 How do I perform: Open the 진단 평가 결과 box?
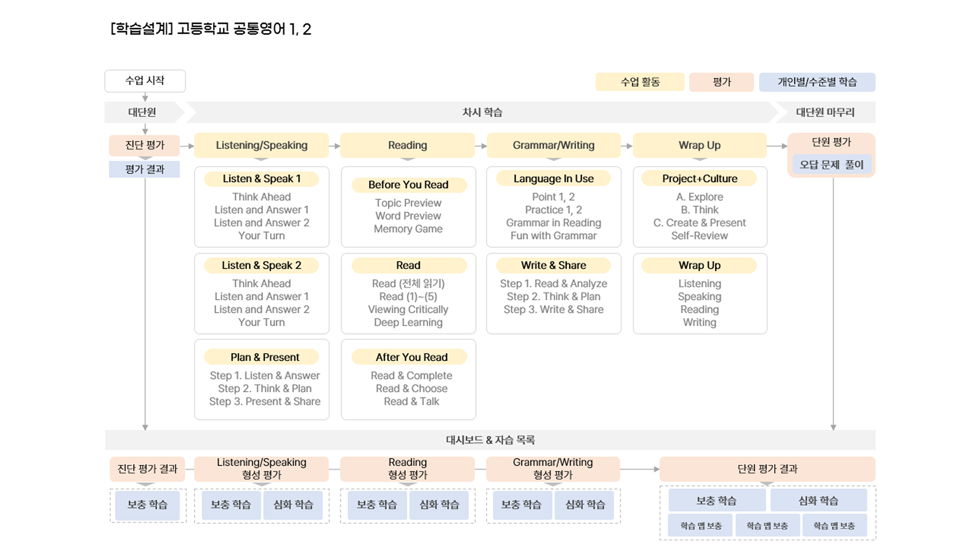(x=147, y=469)
